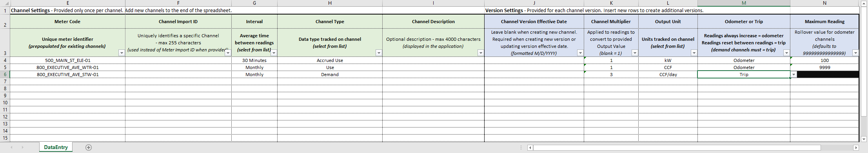Select cell 800_EXECUTIVE_AVE_WTR-01

point(67,67)
